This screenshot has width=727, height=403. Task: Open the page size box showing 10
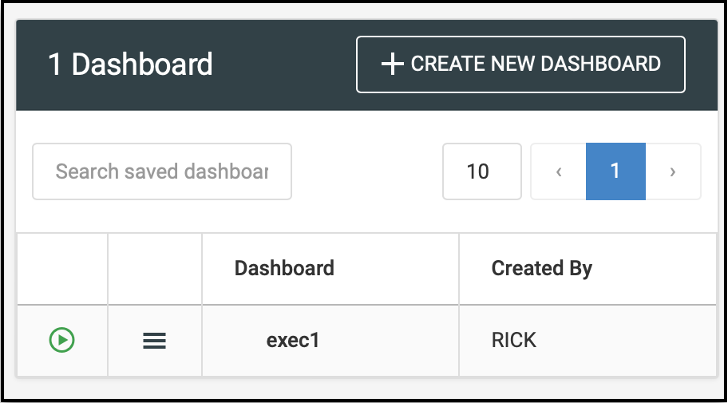481,171
